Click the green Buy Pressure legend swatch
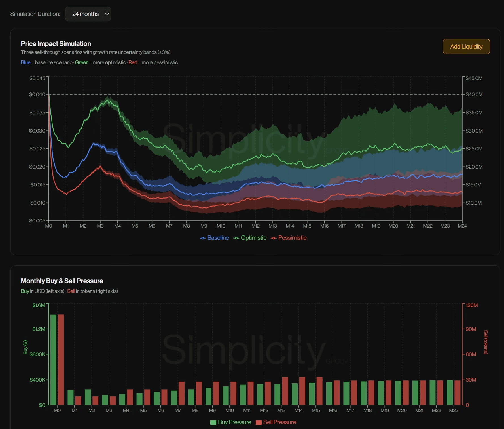The image size is (504, 429). click(213, 422)
